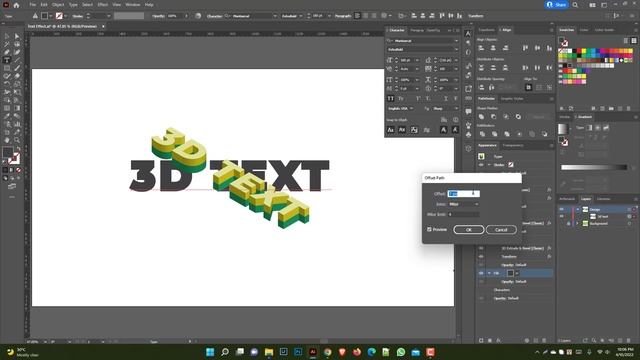
Task: Toggle lock on the Background layer
Action: click(x=569, y=224)
